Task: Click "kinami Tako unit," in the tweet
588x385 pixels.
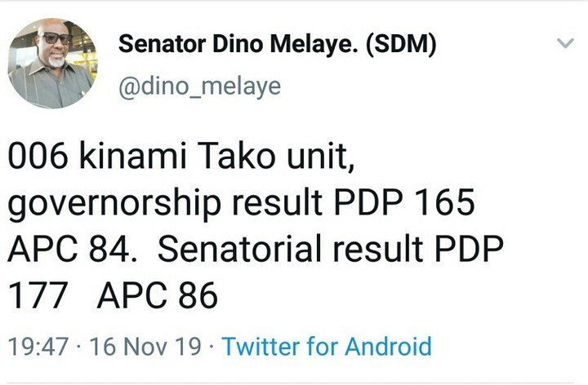Action: click(217, 158)
